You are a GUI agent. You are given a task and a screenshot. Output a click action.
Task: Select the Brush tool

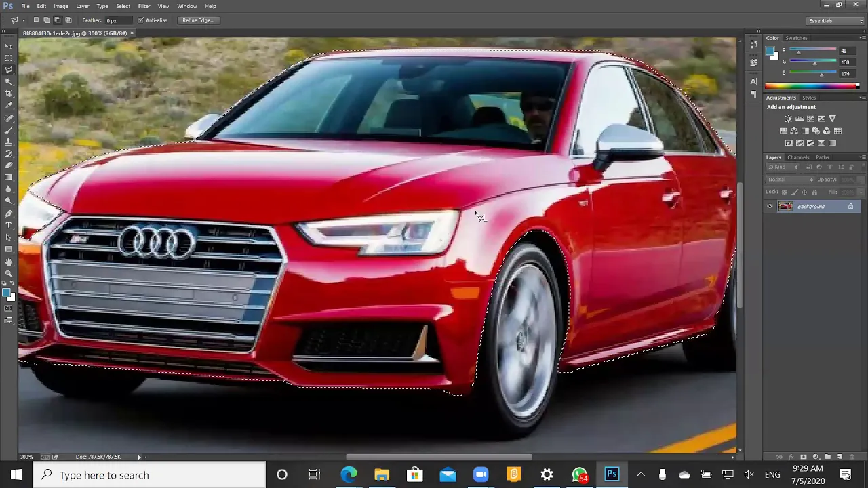click(9, 129)
